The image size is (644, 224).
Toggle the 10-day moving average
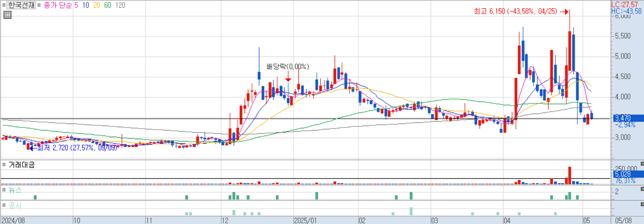(x=86, y=5)
